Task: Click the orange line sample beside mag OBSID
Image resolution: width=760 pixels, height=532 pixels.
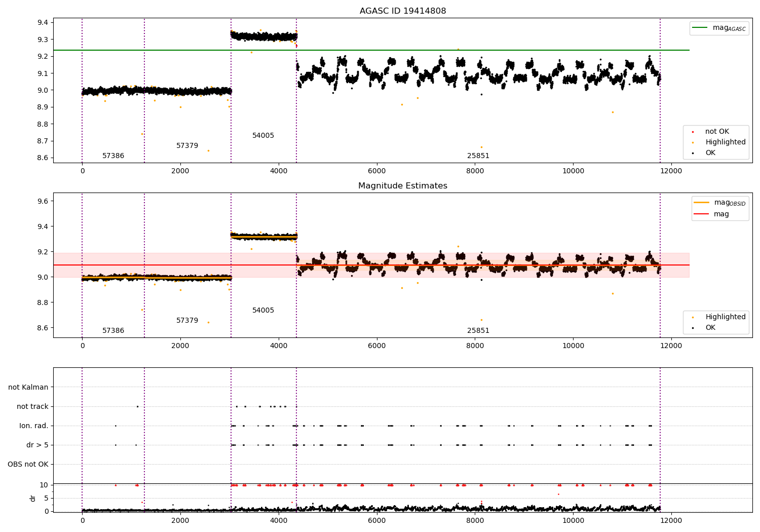Action: (x=701, y=203)
